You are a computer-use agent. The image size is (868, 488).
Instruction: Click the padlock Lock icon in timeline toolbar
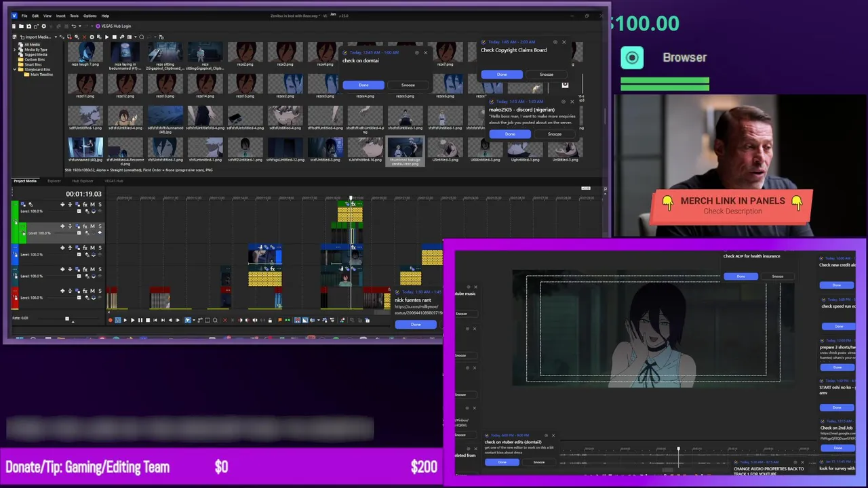[270, 320]
